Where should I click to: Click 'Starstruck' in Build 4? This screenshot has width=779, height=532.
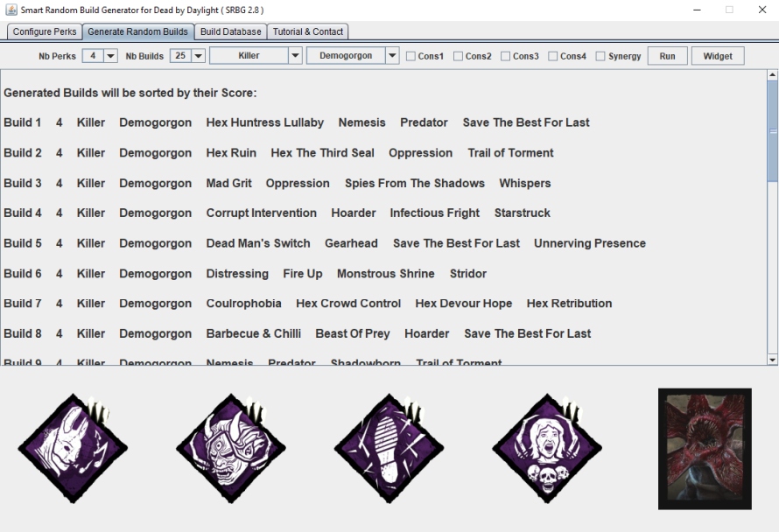tap(523, 213)
